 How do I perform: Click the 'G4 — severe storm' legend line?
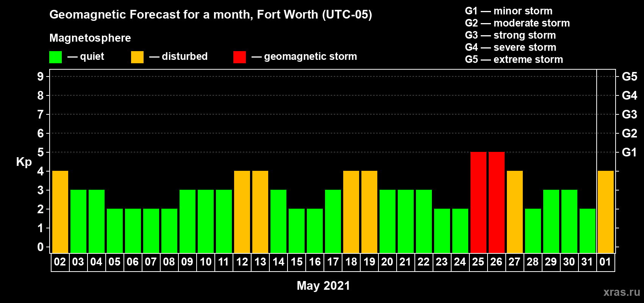(x=511, y=47)
